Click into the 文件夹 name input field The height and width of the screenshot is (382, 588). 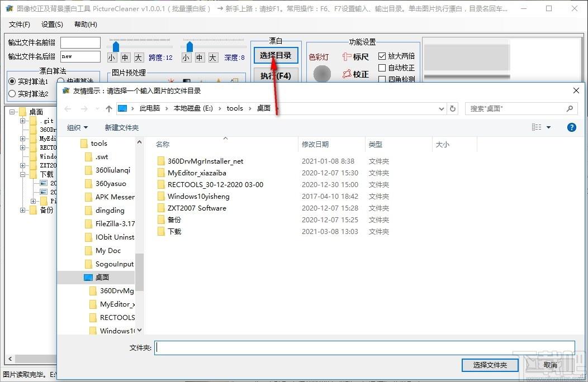pyautogui.click(x=364, y=347)
